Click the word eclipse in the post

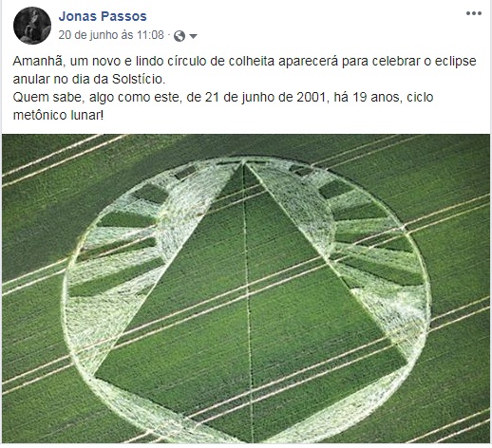click(455, 61)
